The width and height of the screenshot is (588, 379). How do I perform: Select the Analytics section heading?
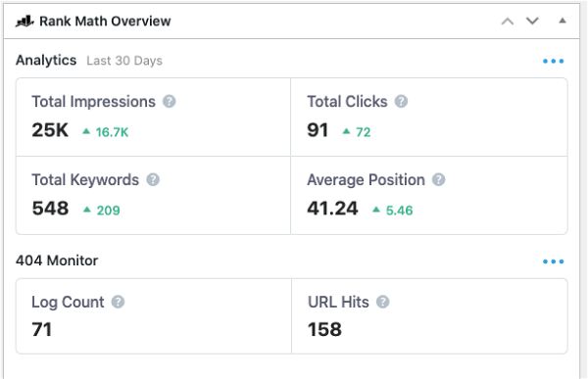46,61
